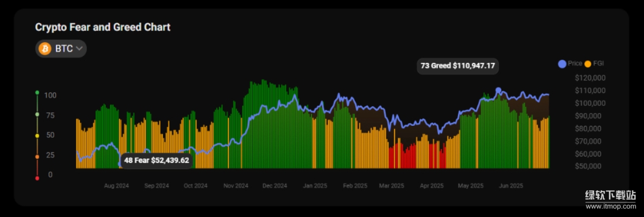Open the BTC coin selector dropdown

tap(61, 48)
